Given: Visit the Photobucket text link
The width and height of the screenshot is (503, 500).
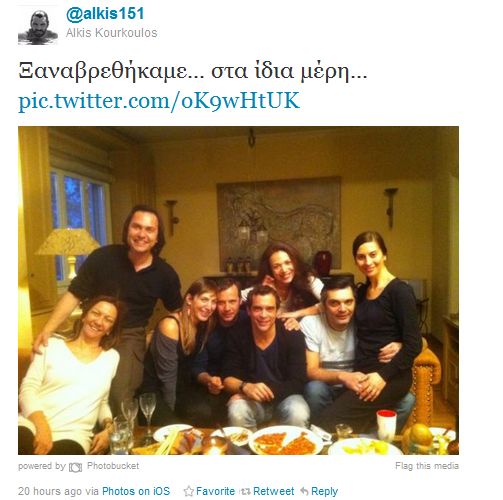Looking at the screenshot, I should pos(113,466).
